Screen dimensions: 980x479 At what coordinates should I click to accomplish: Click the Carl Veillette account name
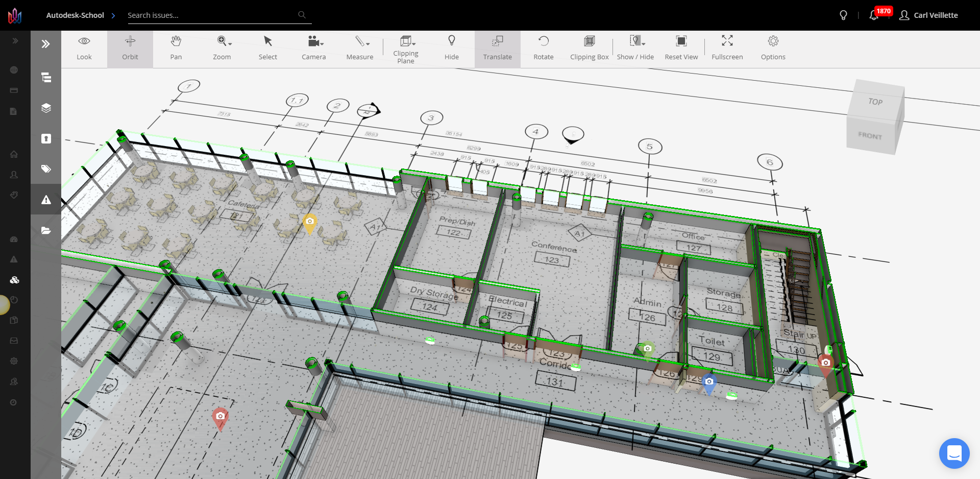tap(936, 15)
